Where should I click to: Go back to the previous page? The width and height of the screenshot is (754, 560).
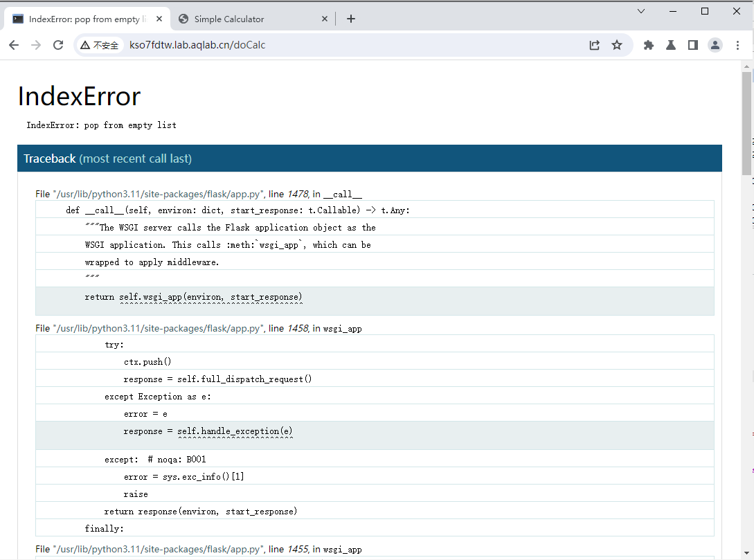tap(14, 45)
